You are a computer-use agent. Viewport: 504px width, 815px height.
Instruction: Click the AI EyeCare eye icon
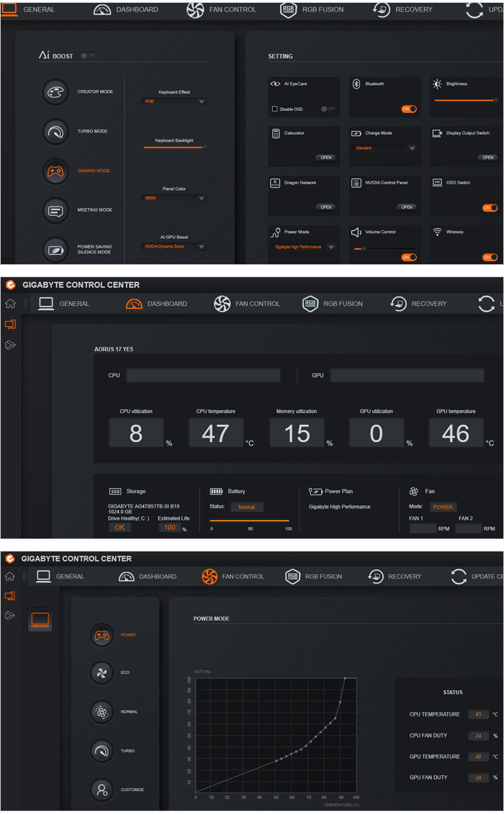point(275,84)
